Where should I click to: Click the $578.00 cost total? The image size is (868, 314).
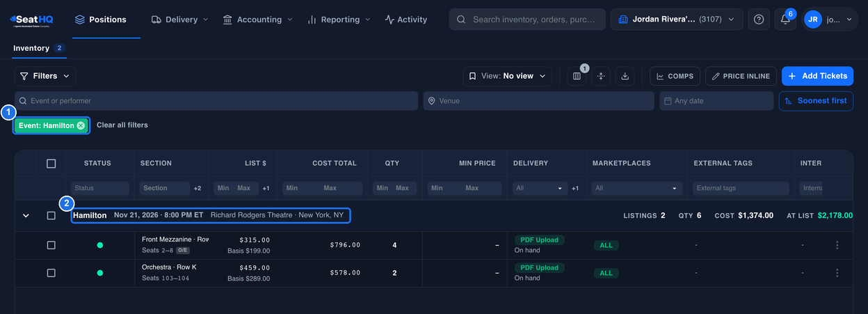[345, 273]
